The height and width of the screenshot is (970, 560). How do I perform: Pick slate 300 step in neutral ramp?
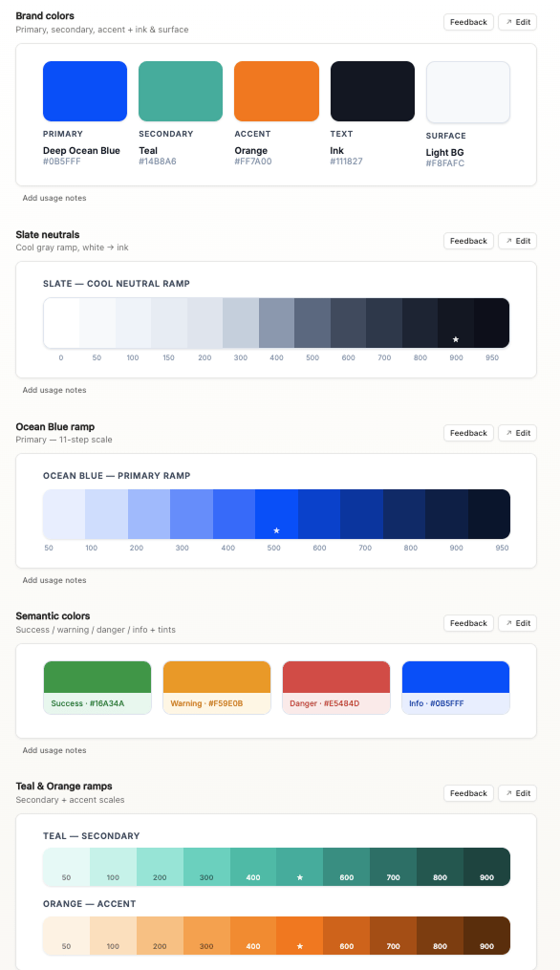pyautogui.click(x=241, y=323)
